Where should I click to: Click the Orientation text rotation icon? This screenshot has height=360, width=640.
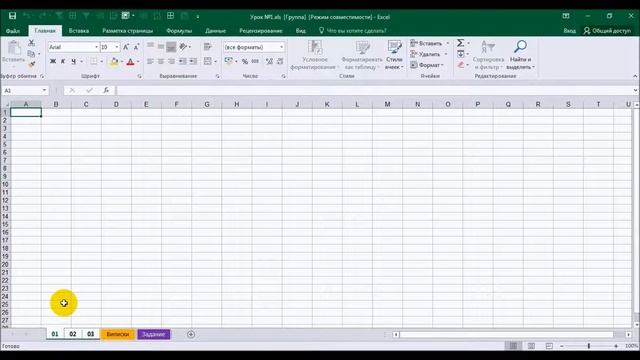pos(183,47)
